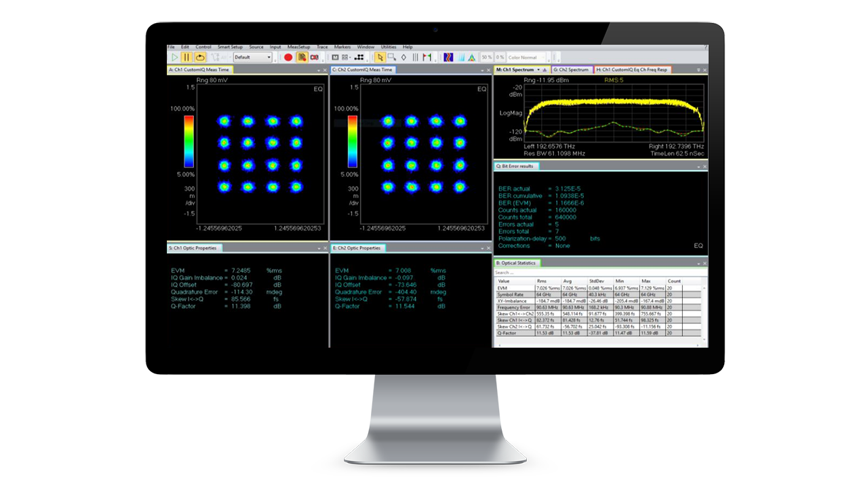Pause the measurement acquisition
Viewport: 868px width, 488px height.
tap(185, 57)
